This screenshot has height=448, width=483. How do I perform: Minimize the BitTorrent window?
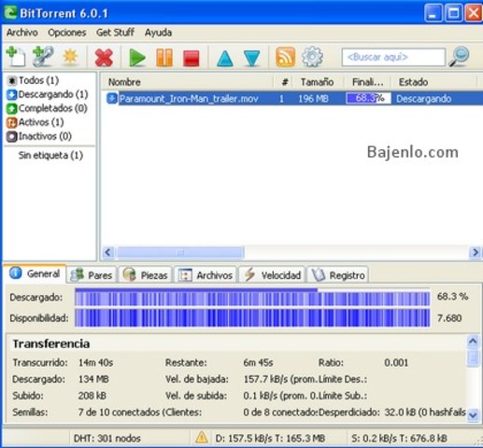click(x=433, y=13)
